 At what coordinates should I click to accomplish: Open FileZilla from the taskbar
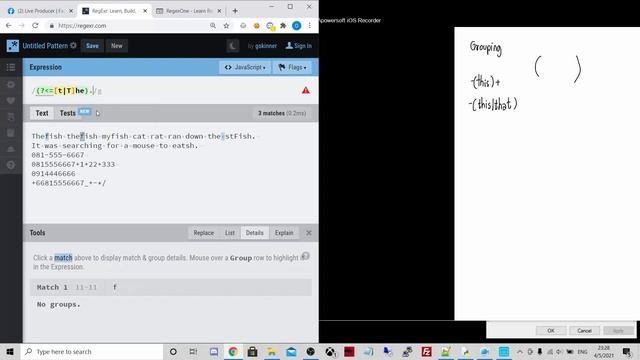click(427, 351)
